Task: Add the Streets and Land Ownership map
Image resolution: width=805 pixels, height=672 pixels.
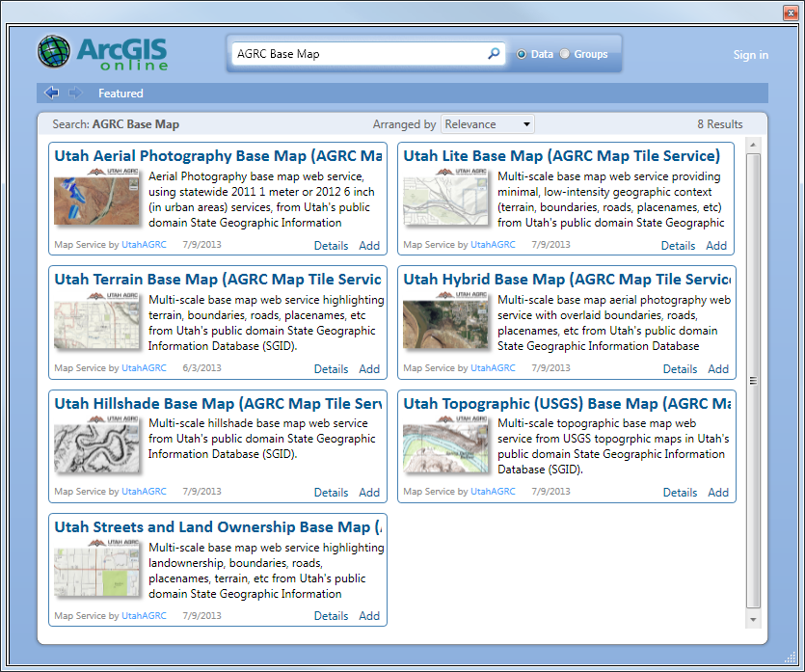Action: 369,615
